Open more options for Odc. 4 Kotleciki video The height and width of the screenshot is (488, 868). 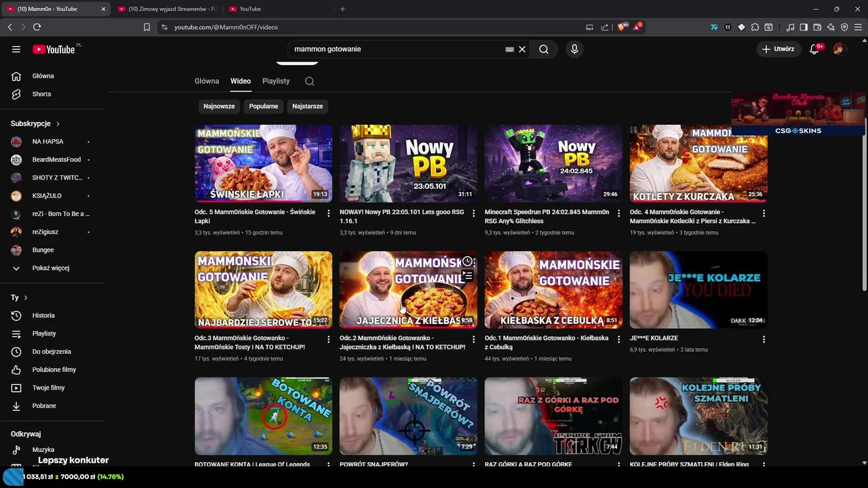pyautogui.click(x=764, y=213)
